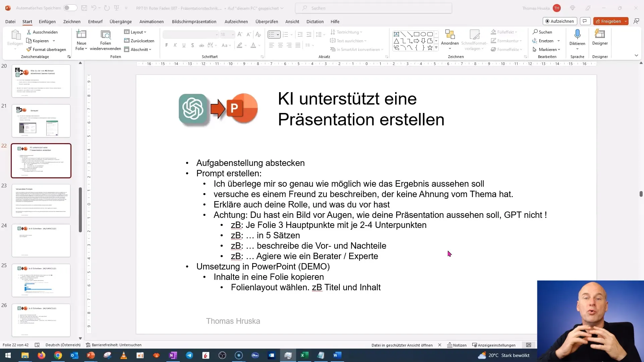
Task: Switch to the Entwurf ribbon tab
Action: (x=95, y=21)
